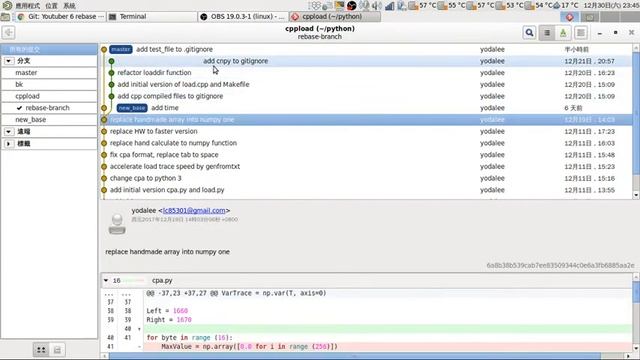Select commit 'refactor loaddir function'
Image resolution: width=640 pixels, height=360 pixels.
point(366,73)
